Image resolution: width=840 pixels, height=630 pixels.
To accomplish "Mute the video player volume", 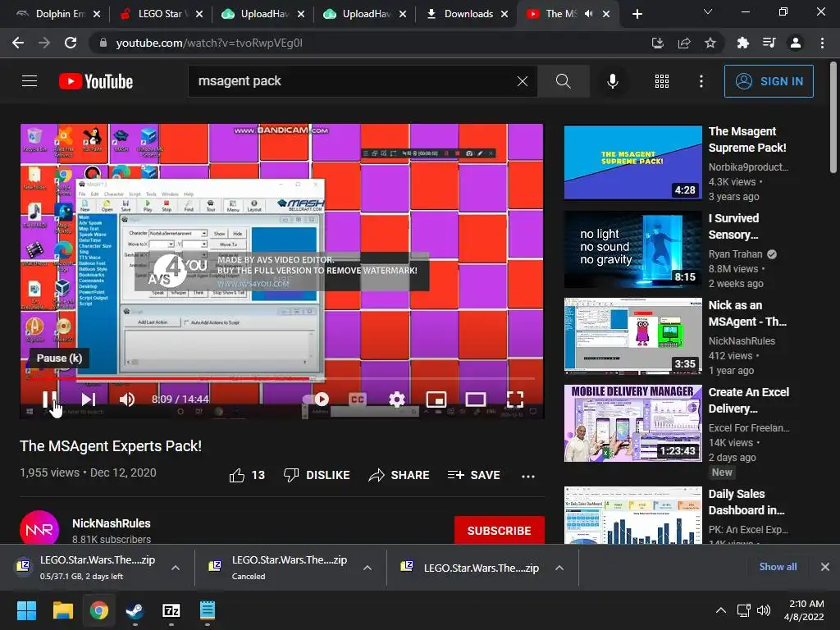I will [127, 399].
